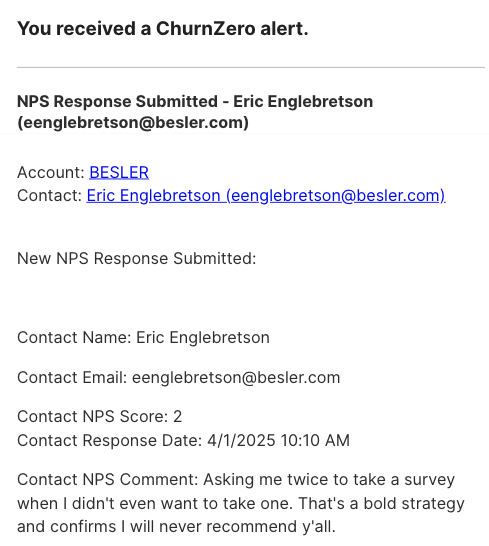Click the plain-text eenglebretson@besler.com email address
Viewport: 489px width, 546px height.
click(236, 377)
